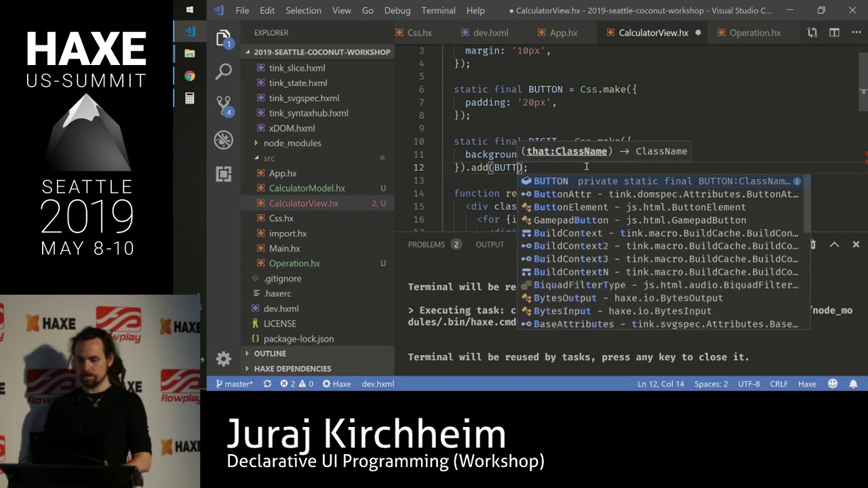This screenshot has width=868, height=488.
Task: Change the CRLF line ending setting
Action: tap(778, 384)
